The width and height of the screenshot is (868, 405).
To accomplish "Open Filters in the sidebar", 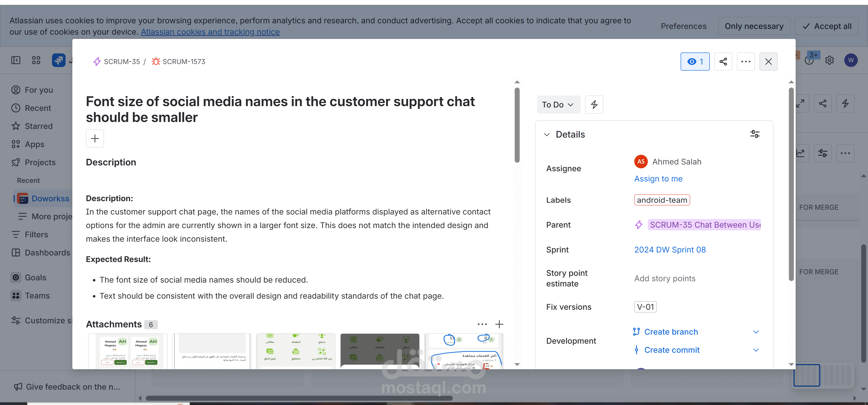I will [x=36, y=234].
